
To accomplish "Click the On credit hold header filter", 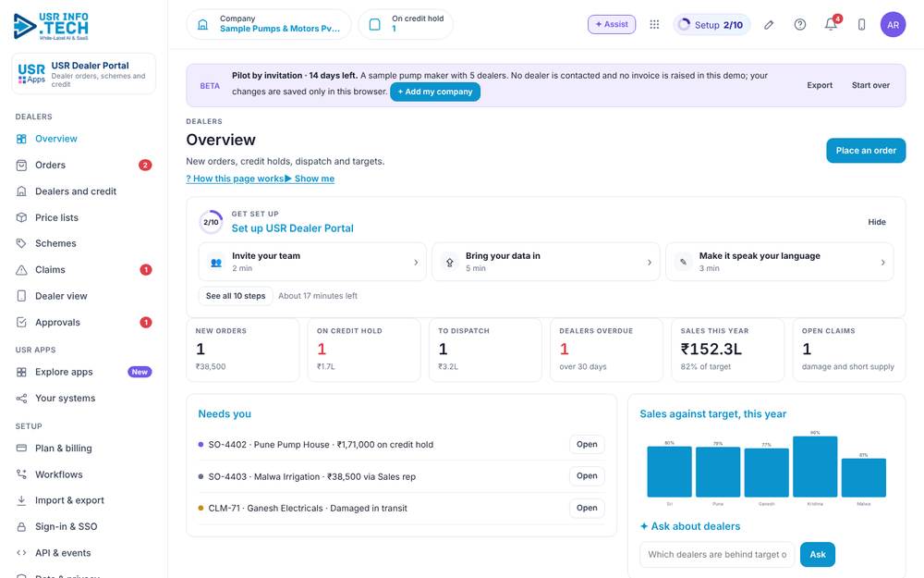I will (x=406, y=24).
